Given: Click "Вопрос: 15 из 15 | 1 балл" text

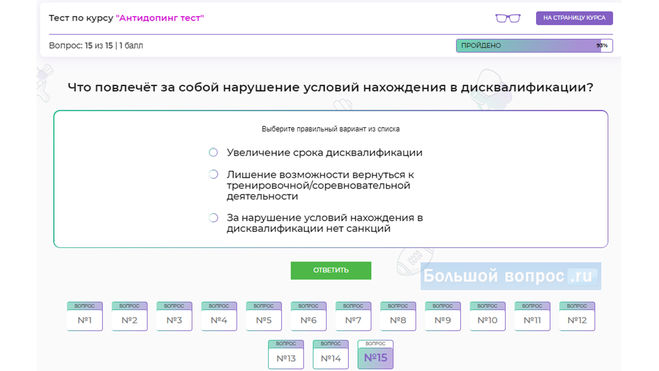Looking at the screenshot, I should 96,45.
